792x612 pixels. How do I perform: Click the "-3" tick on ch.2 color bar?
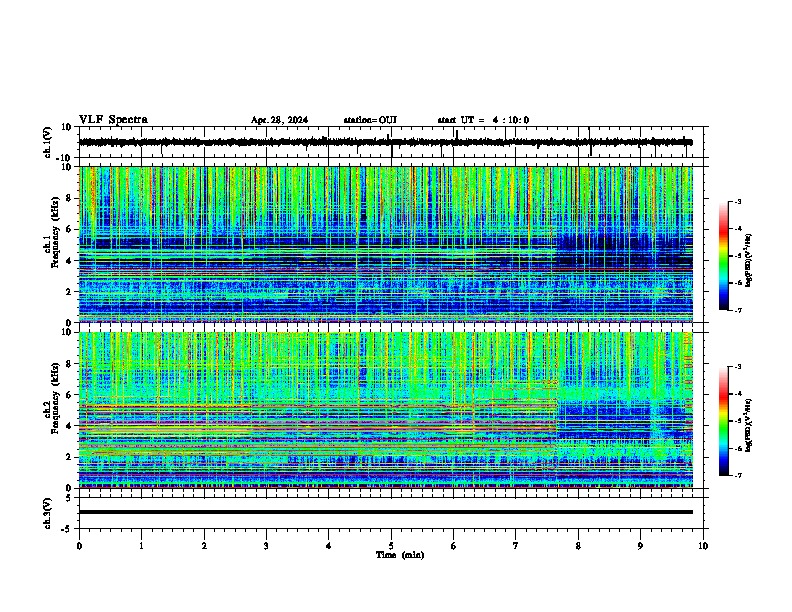pos(738,367)
